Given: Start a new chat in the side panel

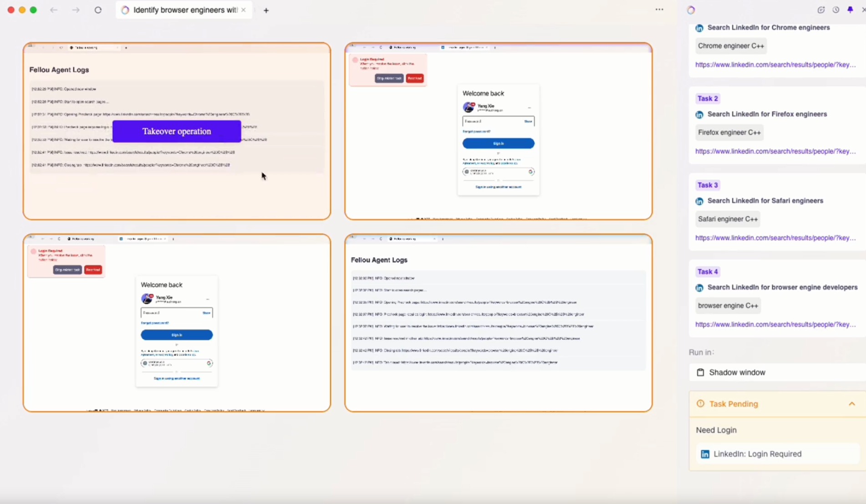Looking at the screenshot, I should tap(821, 10).
